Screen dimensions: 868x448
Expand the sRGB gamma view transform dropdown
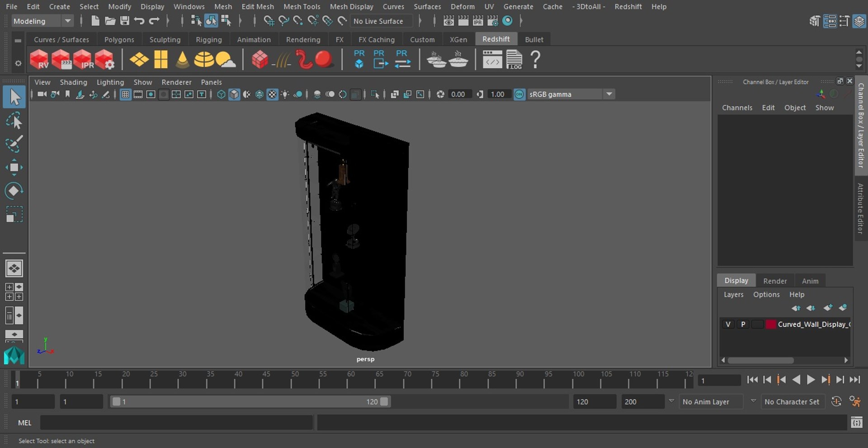click(x=609, y=94)
